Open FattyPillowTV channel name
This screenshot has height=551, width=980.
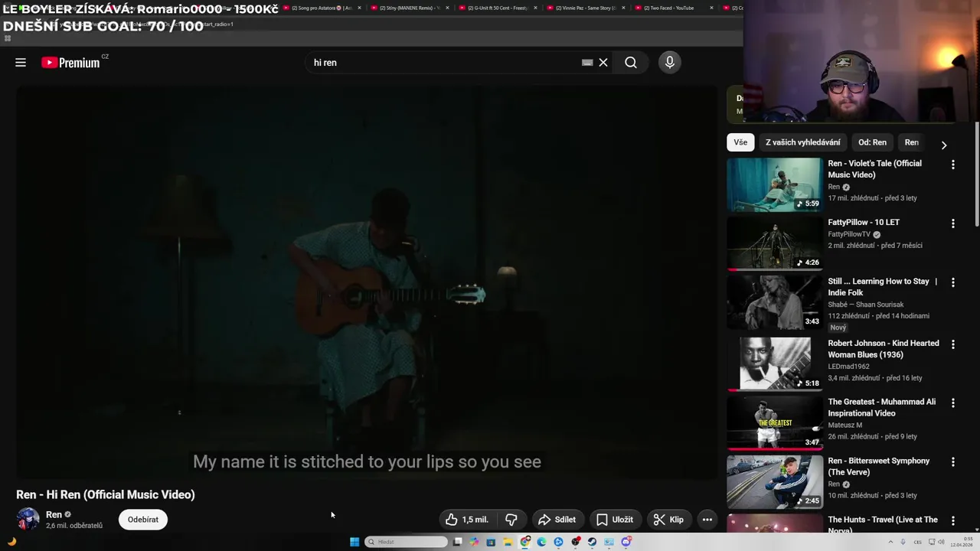(849, 234)
